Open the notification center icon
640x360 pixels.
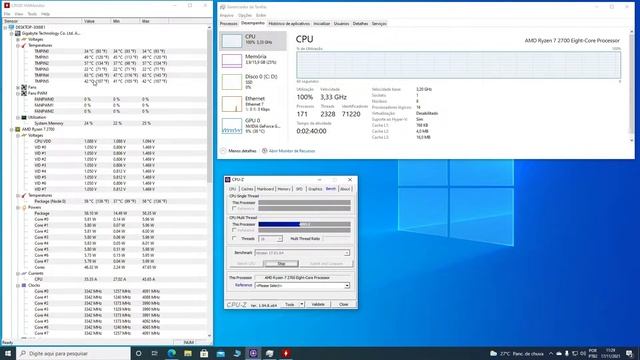pos(629,353)
